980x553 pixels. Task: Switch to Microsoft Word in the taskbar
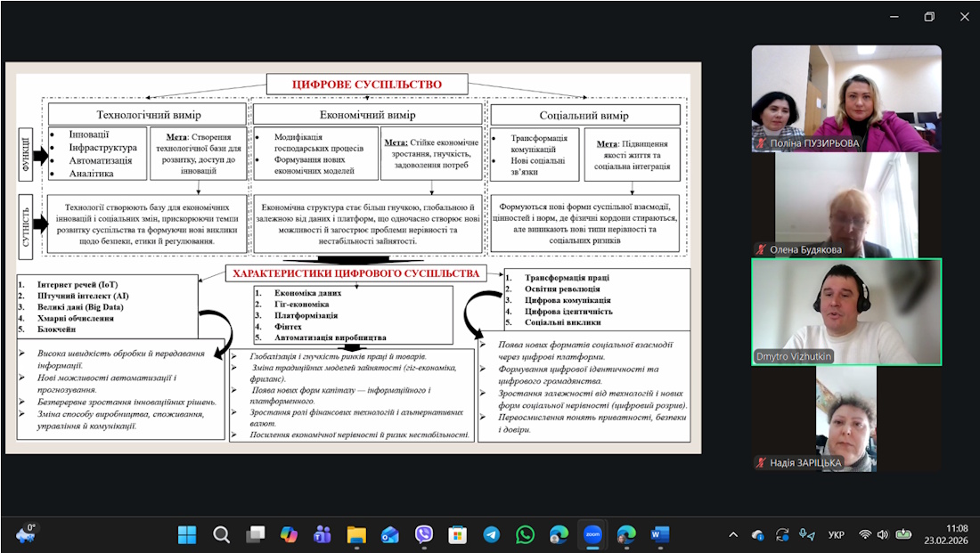(x=660, y=534)
